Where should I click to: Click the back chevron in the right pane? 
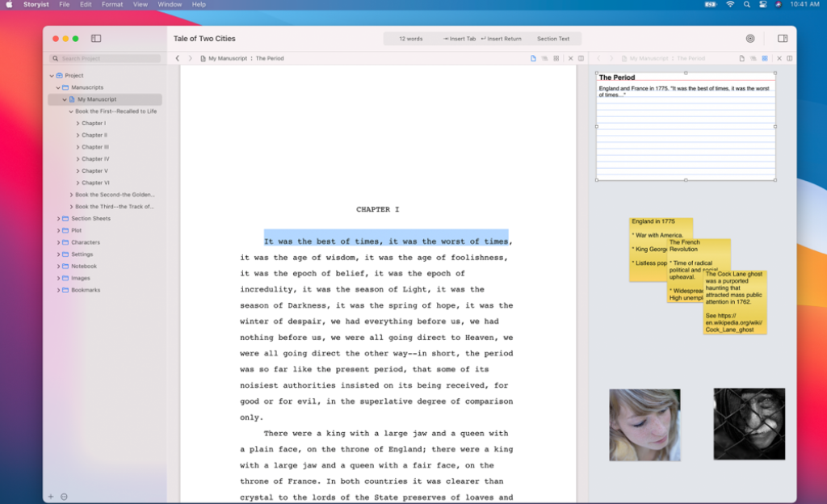point(598,58)
